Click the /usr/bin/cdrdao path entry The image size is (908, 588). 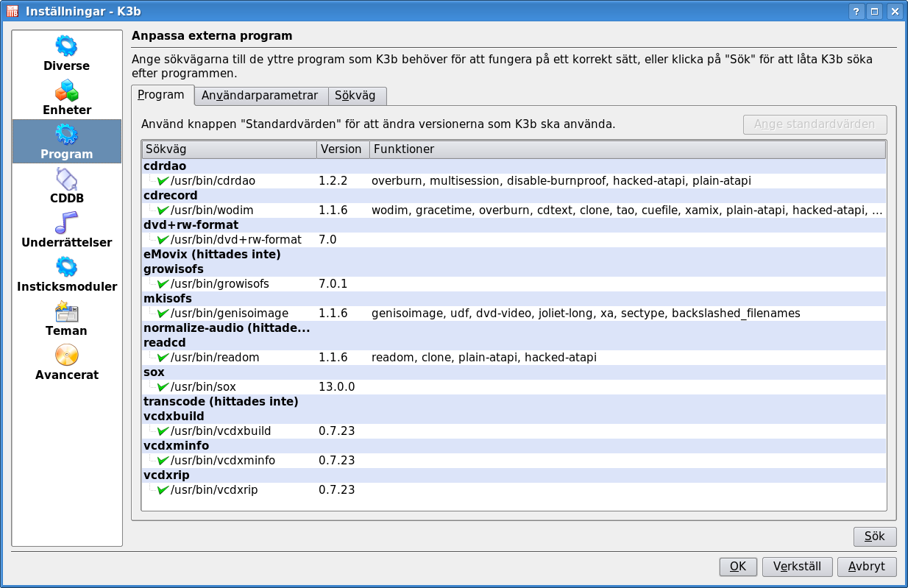click(213, 180)
